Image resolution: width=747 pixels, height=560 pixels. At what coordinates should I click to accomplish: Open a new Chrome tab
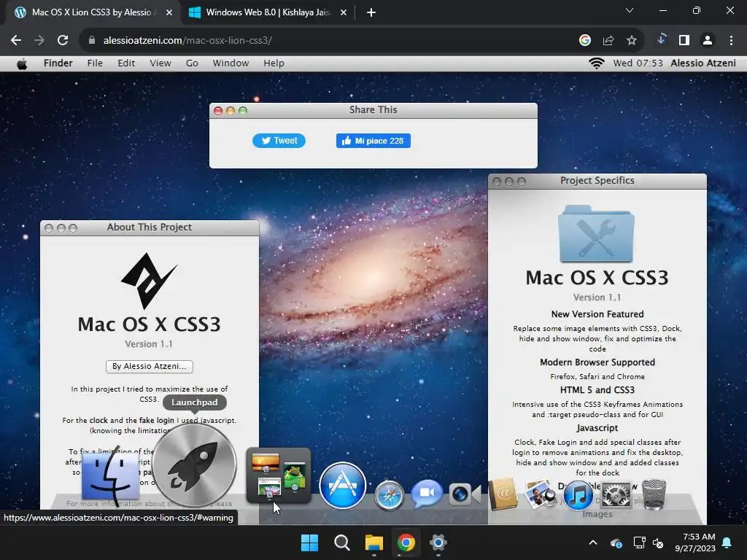click(x=371, y=12)
